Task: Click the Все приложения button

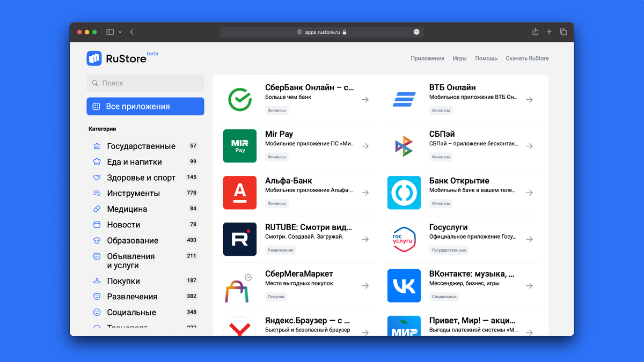Action: pos(145,106)
